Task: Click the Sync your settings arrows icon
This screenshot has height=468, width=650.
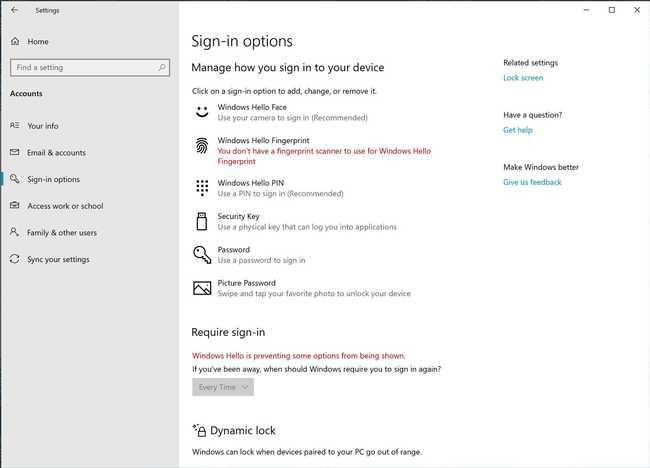Action: pyautogui.click(x=15, y=259)
